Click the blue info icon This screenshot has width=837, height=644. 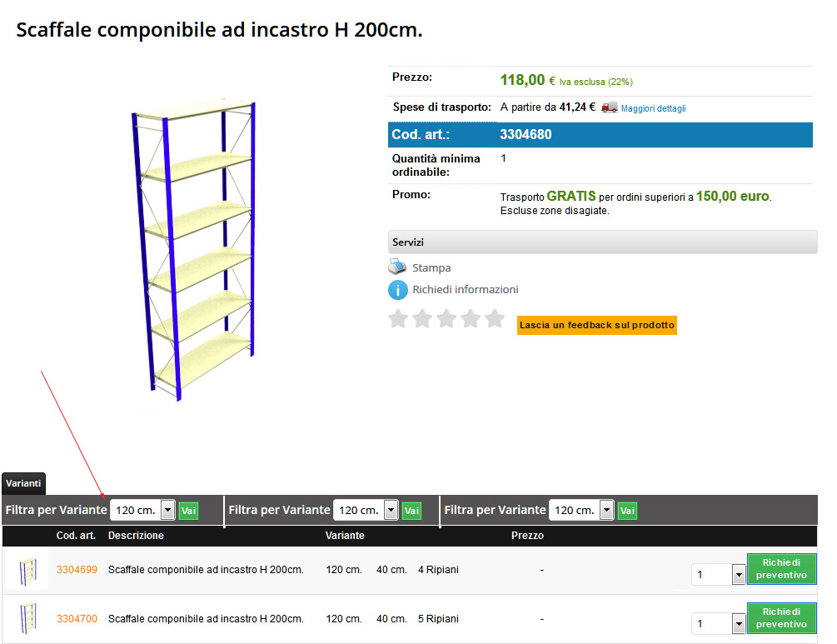(x=397, y=290)
